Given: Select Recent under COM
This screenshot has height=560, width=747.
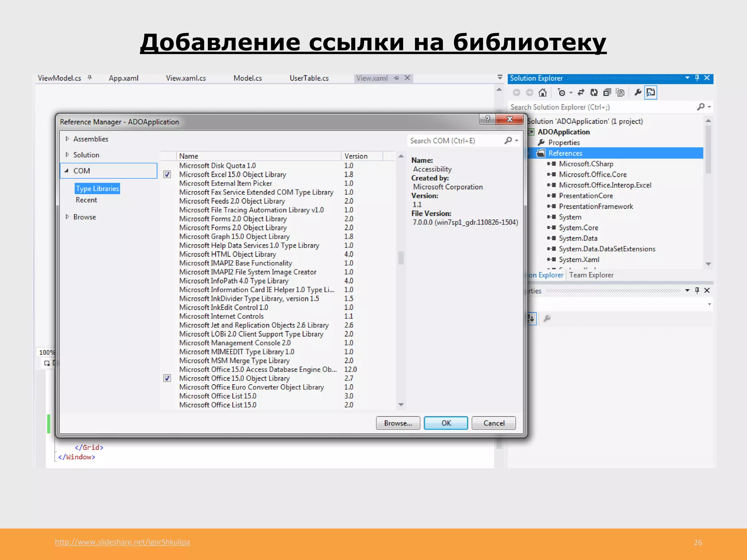Looking at the screenshot, I should tap(86, 200).
